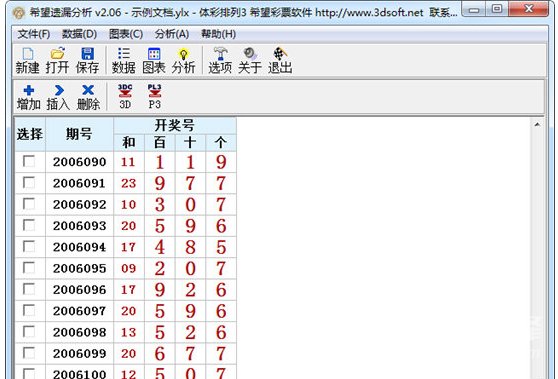Tick the checkbox for row 2006094

tap(29, 246)
